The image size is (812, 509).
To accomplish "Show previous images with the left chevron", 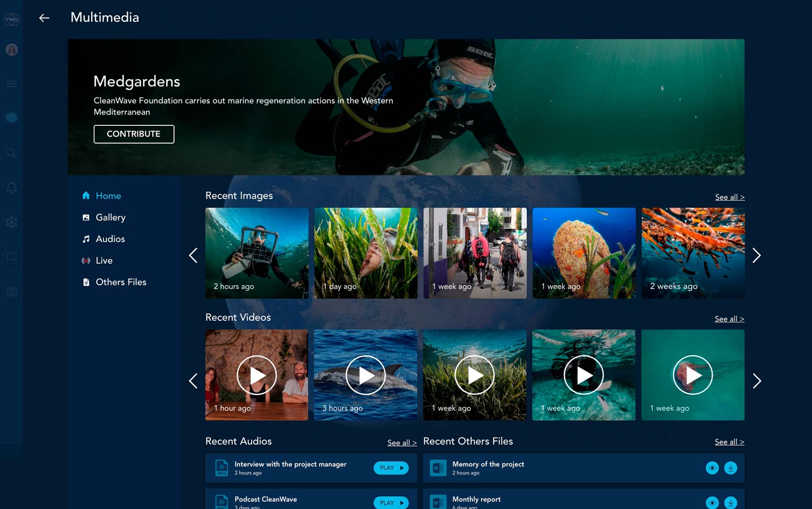I will click(x=193, y=255).
